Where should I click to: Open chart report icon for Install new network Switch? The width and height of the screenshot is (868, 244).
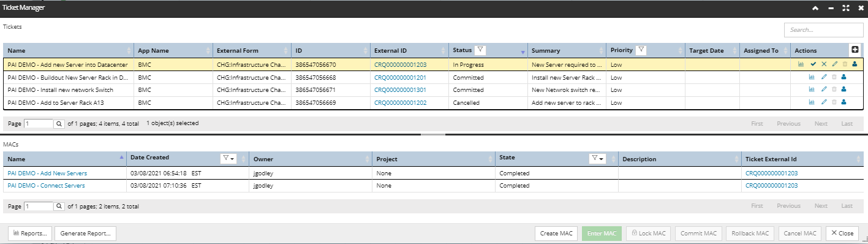click(812, 90)
